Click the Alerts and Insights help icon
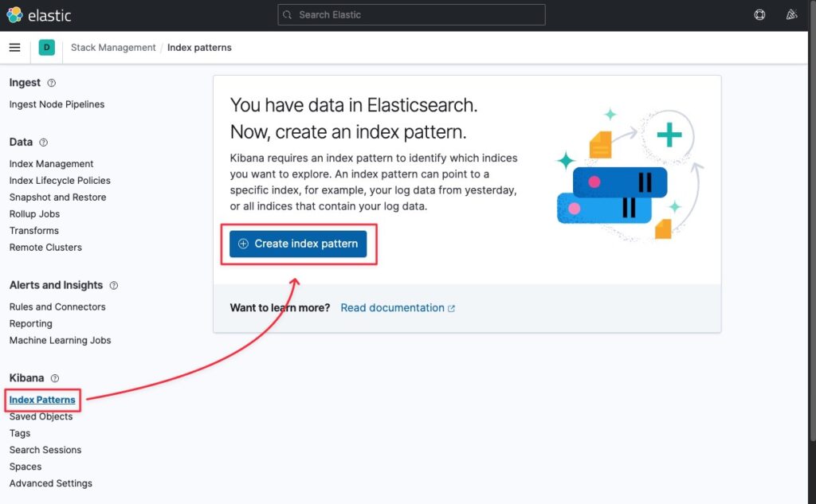 coord(114,285)
